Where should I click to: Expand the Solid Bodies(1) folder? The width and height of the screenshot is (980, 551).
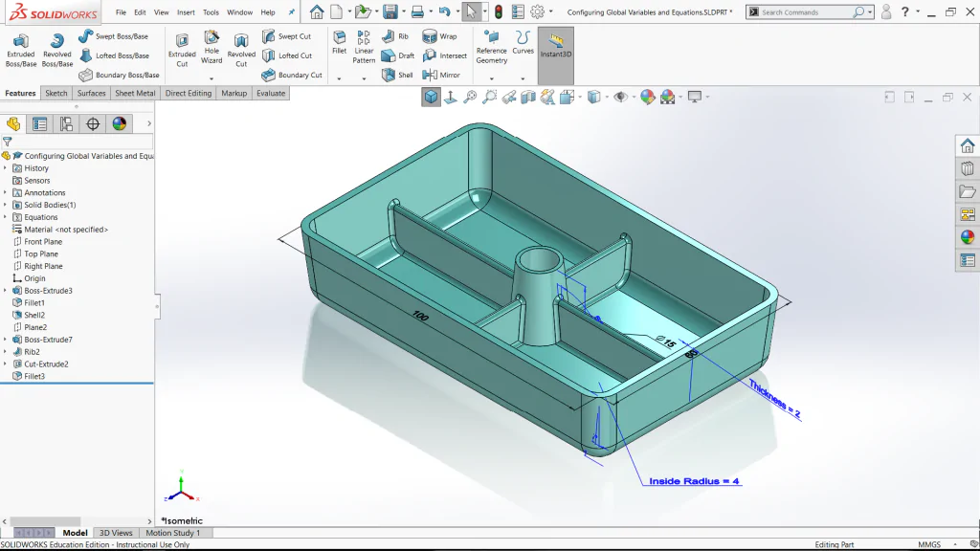(6, 205)
